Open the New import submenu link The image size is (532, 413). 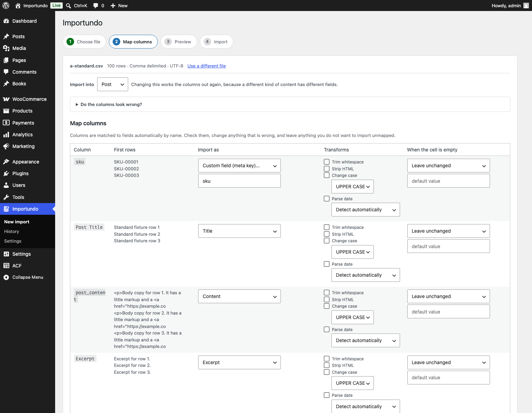(17, 222)
